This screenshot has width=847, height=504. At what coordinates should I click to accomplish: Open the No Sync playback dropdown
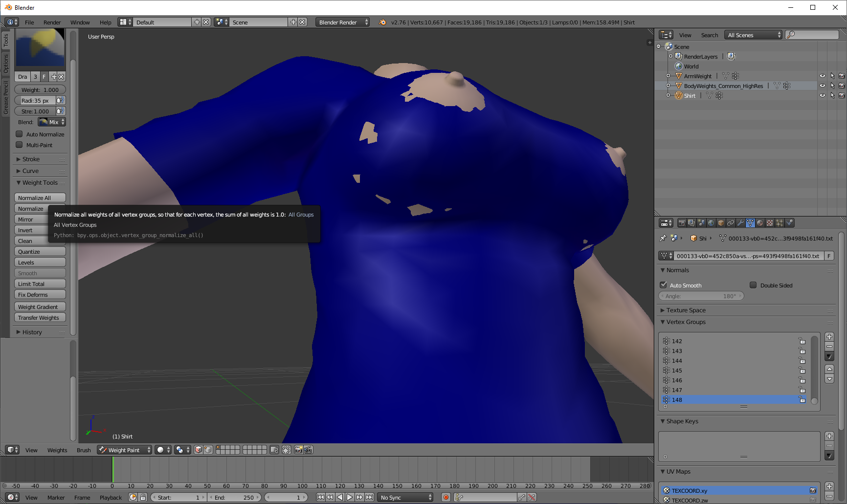click(x=406, y=497)
